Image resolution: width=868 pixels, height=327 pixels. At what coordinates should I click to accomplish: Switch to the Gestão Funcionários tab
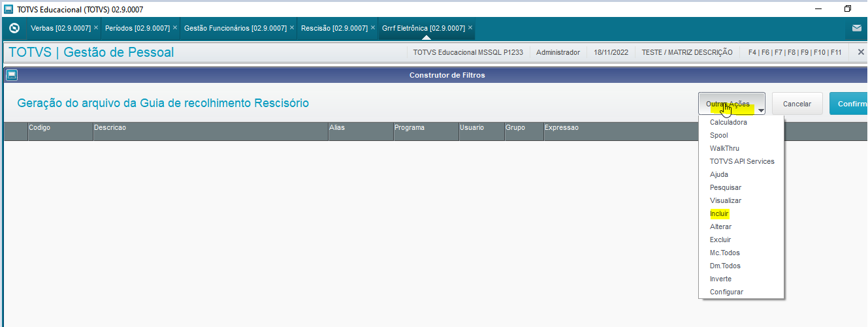pyautogui.click(x=234, y=28)
